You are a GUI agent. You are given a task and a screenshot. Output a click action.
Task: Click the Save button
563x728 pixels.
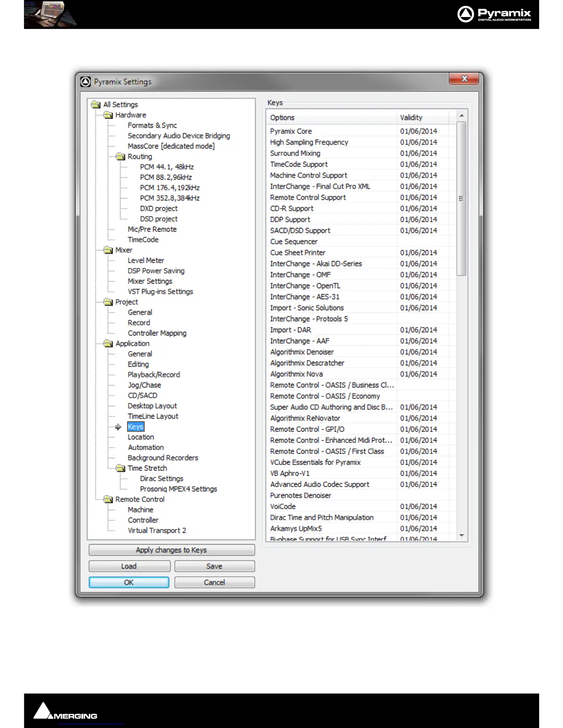coord(214,566)
